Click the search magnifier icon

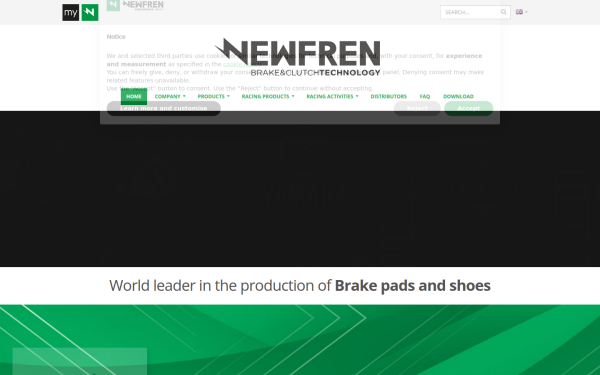tap(504, 12)
